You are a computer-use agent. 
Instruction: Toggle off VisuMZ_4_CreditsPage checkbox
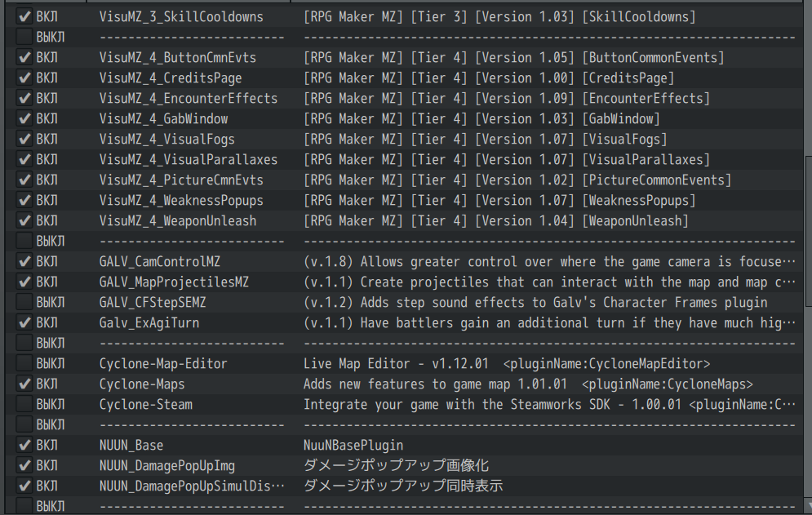[x=24, y=78]
